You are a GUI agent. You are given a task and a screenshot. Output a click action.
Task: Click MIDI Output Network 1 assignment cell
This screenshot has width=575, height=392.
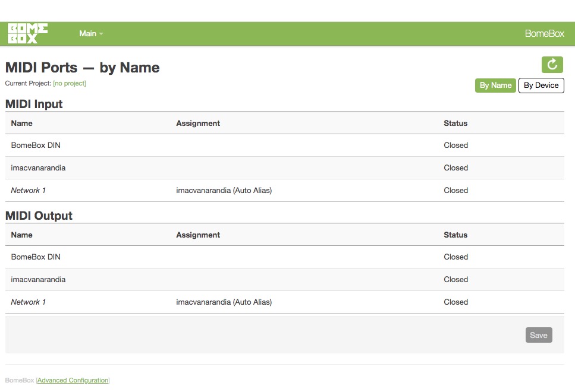pyautogui.click(x=224, y=302)
